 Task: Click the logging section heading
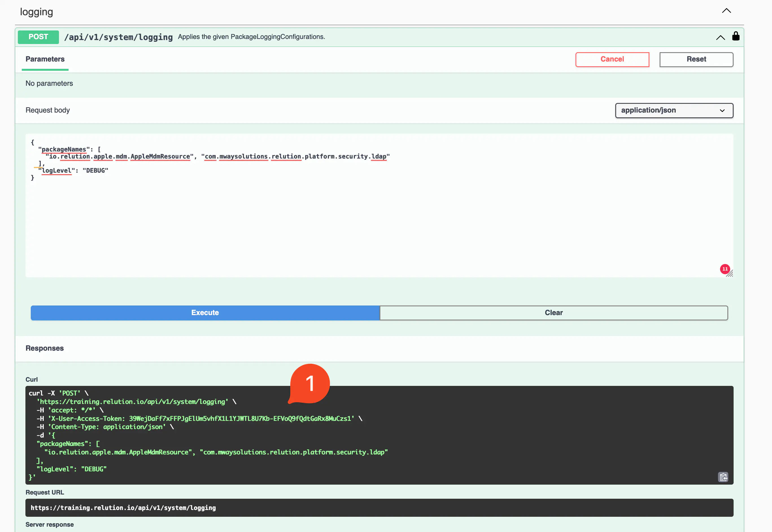coord(36,12)
